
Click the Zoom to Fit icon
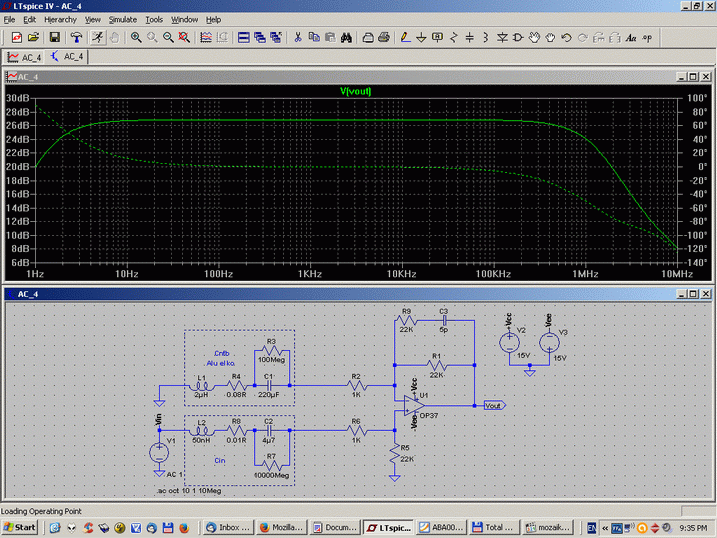[x=184, y=37]
